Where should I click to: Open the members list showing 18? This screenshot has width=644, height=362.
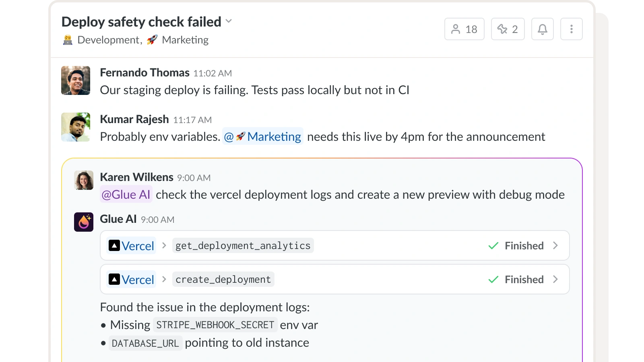tap(464, 29)
